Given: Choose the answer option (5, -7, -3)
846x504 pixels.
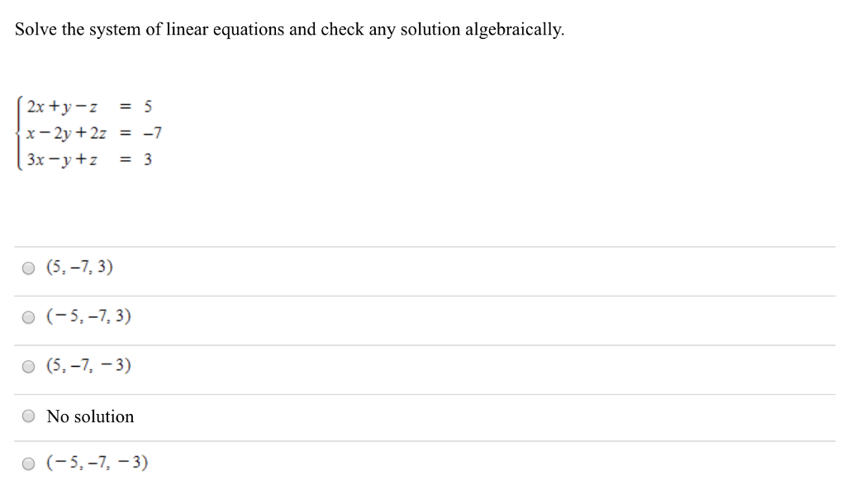Looking at the screenshot, I should (88, 366).
